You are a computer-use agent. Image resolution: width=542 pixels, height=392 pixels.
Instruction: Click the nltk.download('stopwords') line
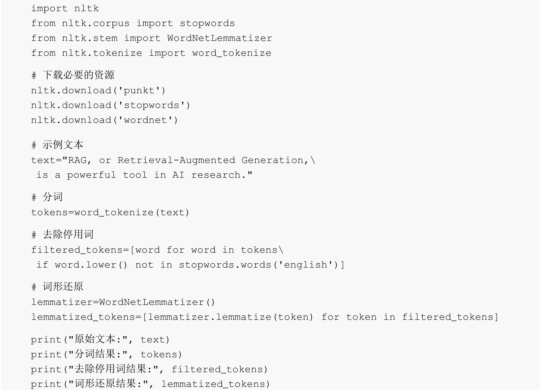111,105
